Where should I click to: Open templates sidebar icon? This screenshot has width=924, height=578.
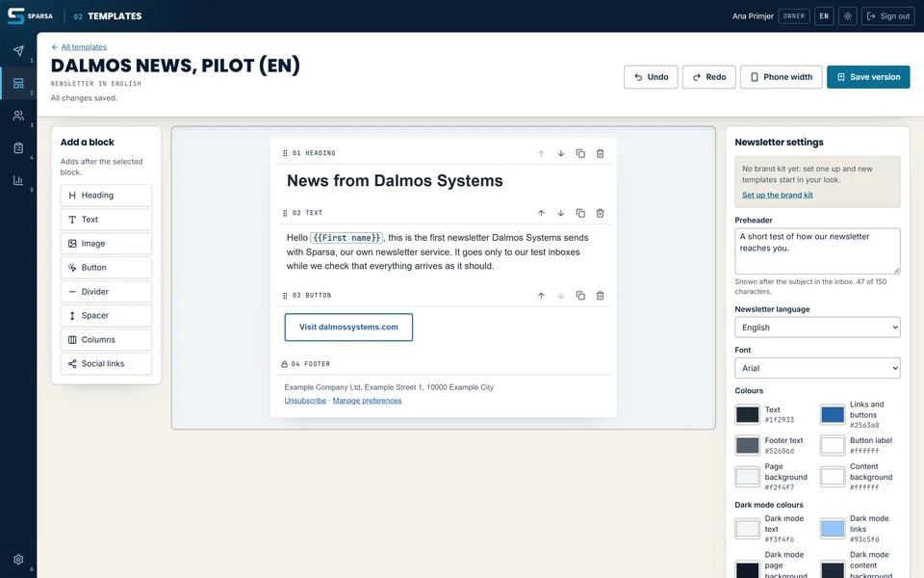click(18, 83)
